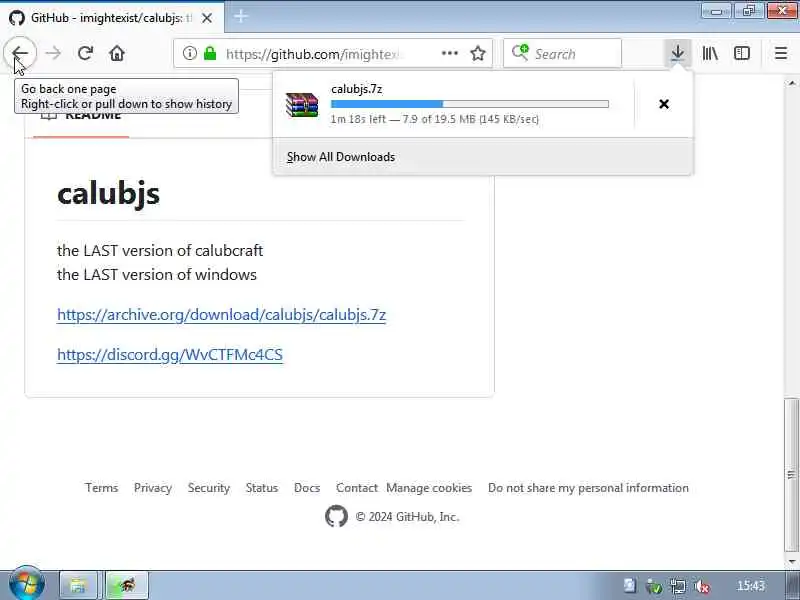Viewport: 800px width, 600px height.
Task: Open the Terms footer link
Action: pyautogui.click(x=102, y=488)
